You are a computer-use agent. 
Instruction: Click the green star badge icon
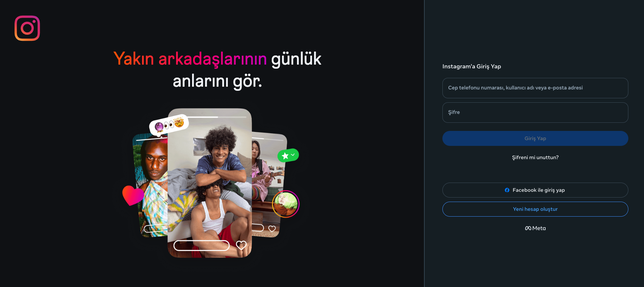click(288, 155)
